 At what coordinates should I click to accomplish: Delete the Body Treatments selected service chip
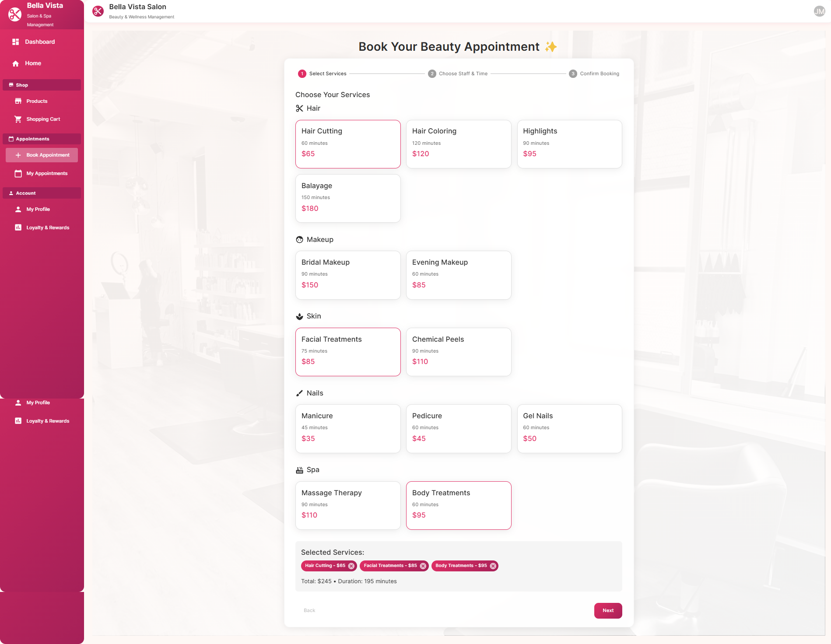493,566
